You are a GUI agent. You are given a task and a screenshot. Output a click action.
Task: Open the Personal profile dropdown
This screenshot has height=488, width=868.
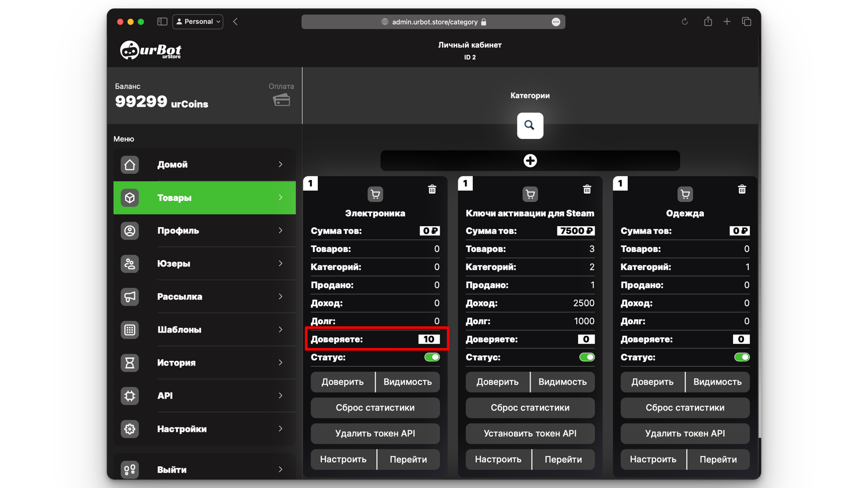[198, 22]
